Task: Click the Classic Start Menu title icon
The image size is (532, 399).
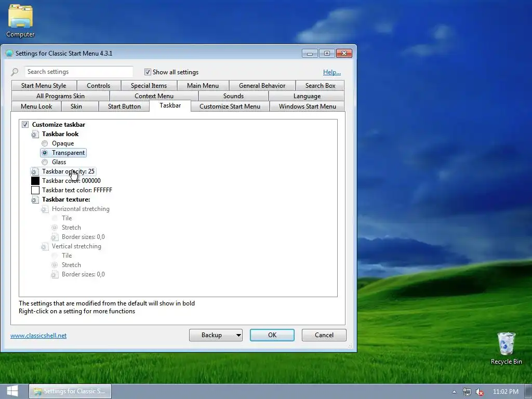Action: pos(9,54)
